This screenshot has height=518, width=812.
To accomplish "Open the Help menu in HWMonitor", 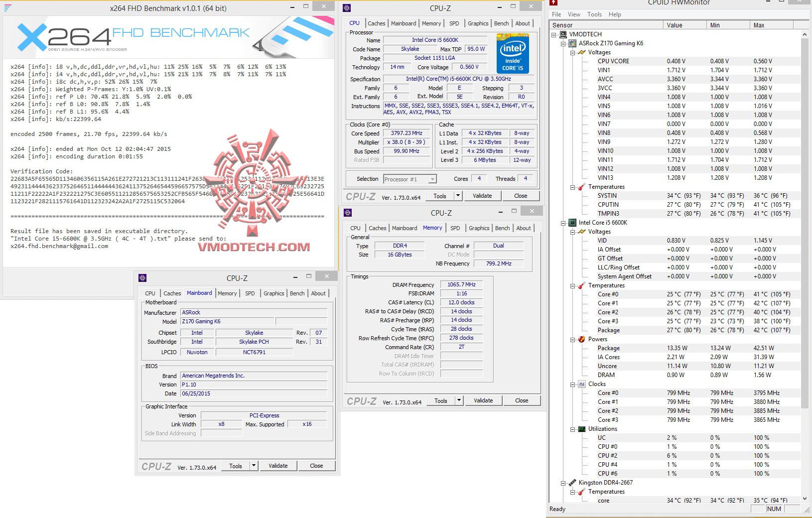I will 615,14.
